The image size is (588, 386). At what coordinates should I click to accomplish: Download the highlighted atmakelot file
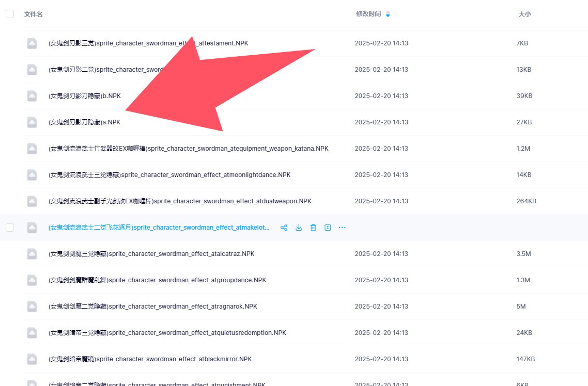pyautogui.click(x=299, y=228)
